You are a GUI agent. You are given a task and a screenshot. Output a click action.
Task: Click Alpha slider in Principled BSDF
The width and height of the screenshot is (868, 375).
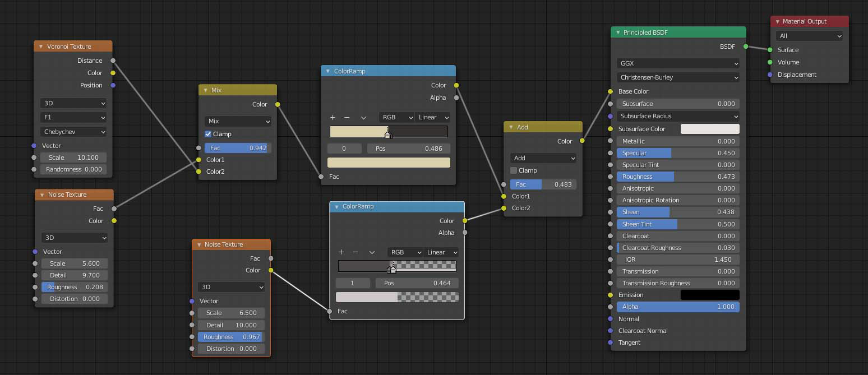tap(678, 307)
